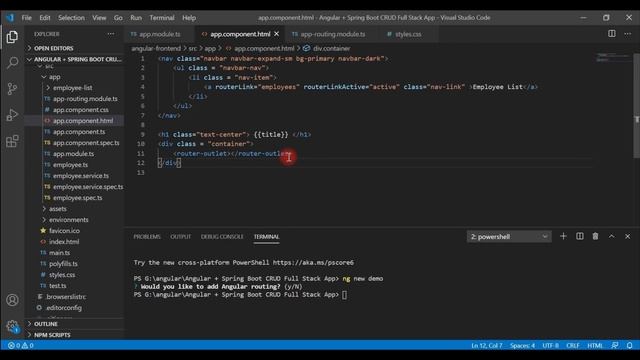The width and height of the screenshot is (640, 360).
Task: Switch to the Debug Console tab
Action: pyautogui.click(x=222, y=237)
